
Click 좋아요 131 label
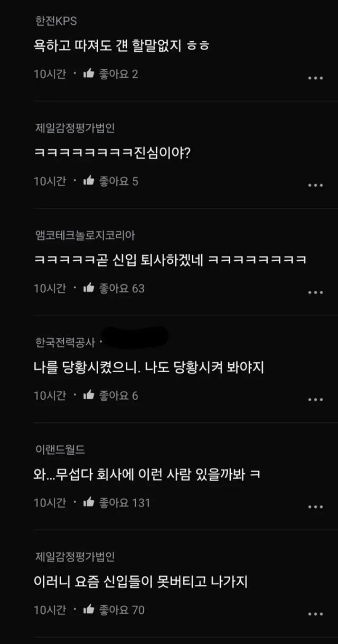coord(124,503)
